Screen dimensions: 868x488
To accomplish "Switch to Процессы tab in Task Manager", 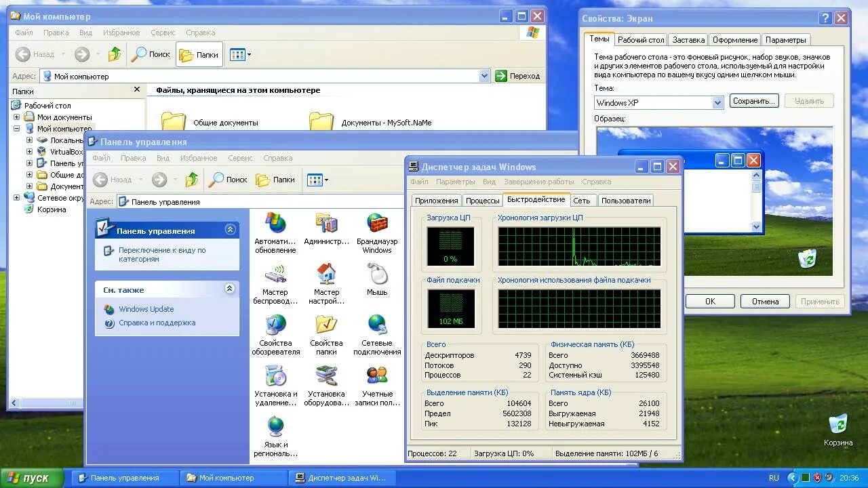I will click(x=483, y=201).
